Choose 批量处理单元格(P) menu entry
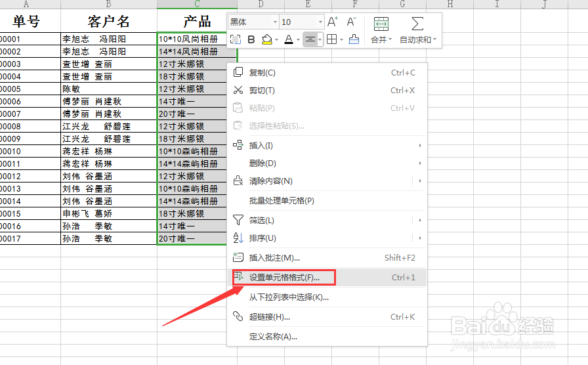The width and height of the screenshot is (588, 365). tap(327, 201)
